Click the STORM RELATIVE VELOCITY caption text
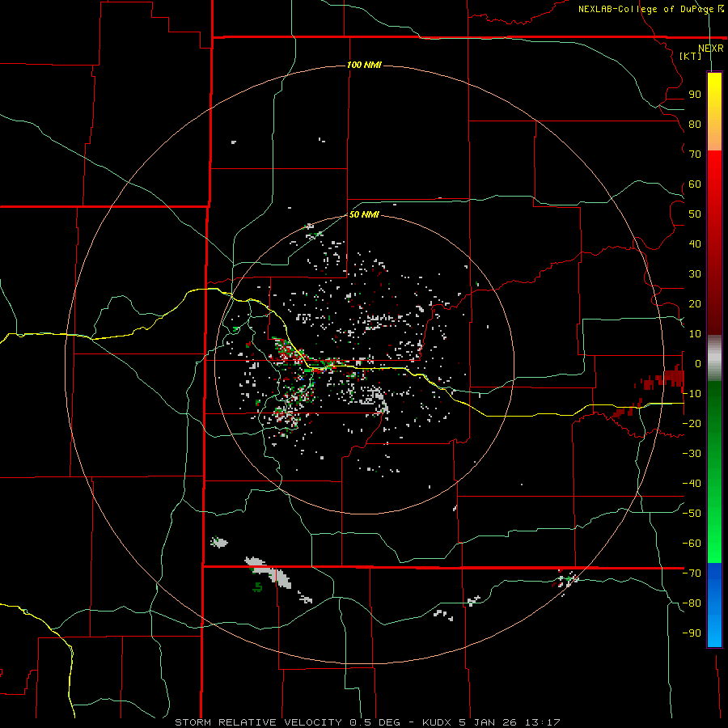The width and height of the screenshot is (728, 728). coord(258,722)
